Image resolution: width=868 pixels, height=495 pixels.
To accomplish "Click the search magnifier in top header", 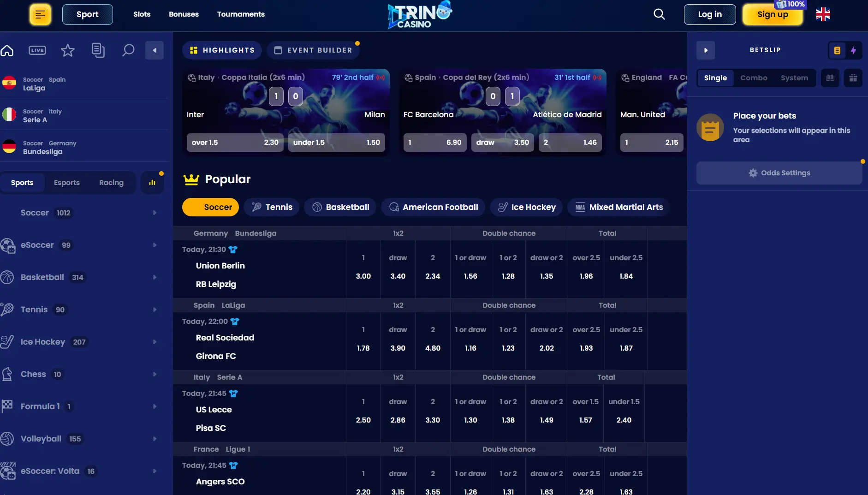I will click(659, 14).
